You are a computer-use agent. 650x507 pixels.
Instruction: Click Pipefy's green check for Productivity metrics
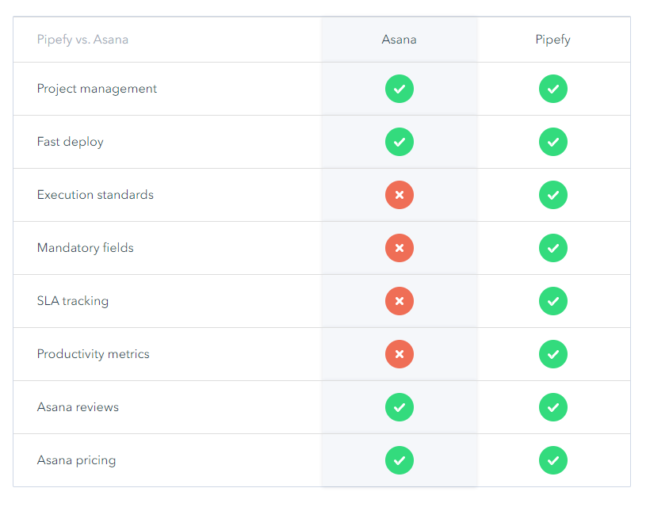tap(553, 354)
